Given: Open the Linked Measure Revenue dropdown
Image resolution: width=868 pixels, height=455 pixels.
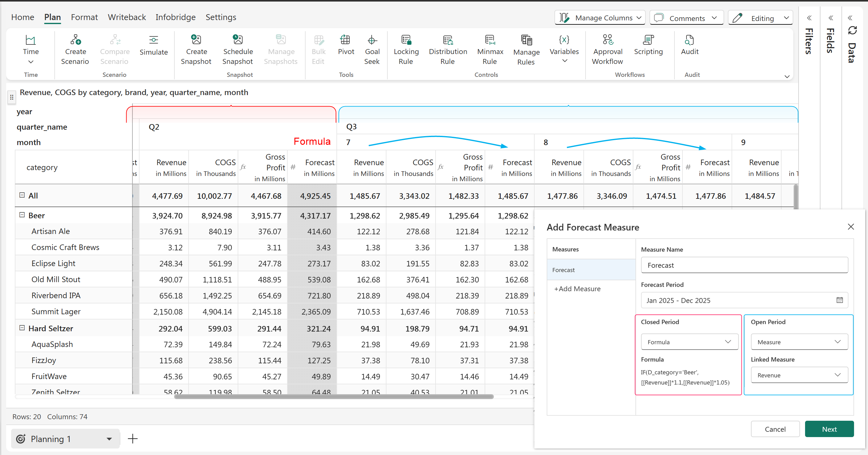Looking at the screenshot, I should (799, 375).
